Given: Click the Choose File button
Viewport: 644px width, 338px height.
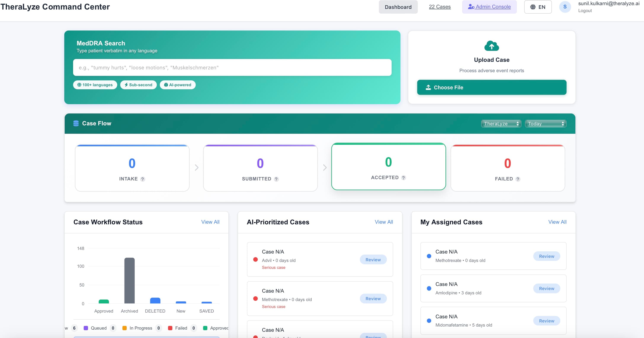Looking at the screenshot, I should (492, 88).
